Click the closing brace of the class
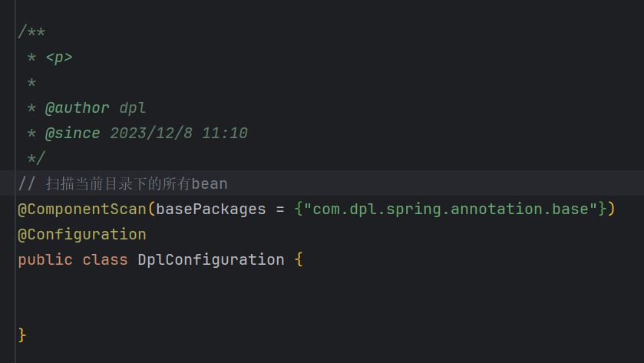The image size is (644, 363). tap(22, 335)
